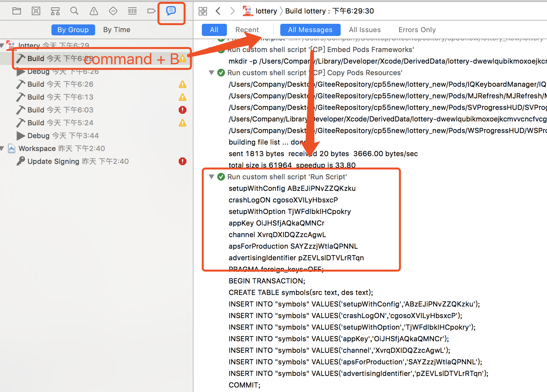Select the INSERT 'setupWithConfig' symbols line
This screenshot has width=547, height=392.
click(x=354, y=304)
